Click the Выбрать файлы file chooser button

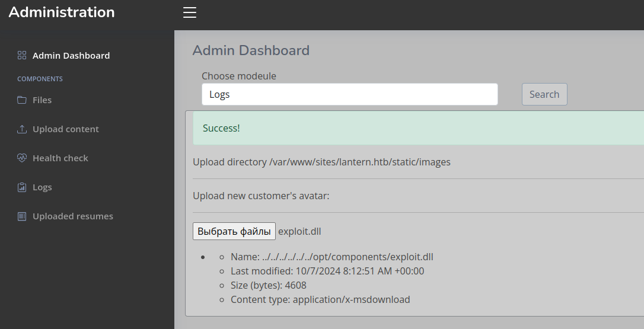click(234, 231)
